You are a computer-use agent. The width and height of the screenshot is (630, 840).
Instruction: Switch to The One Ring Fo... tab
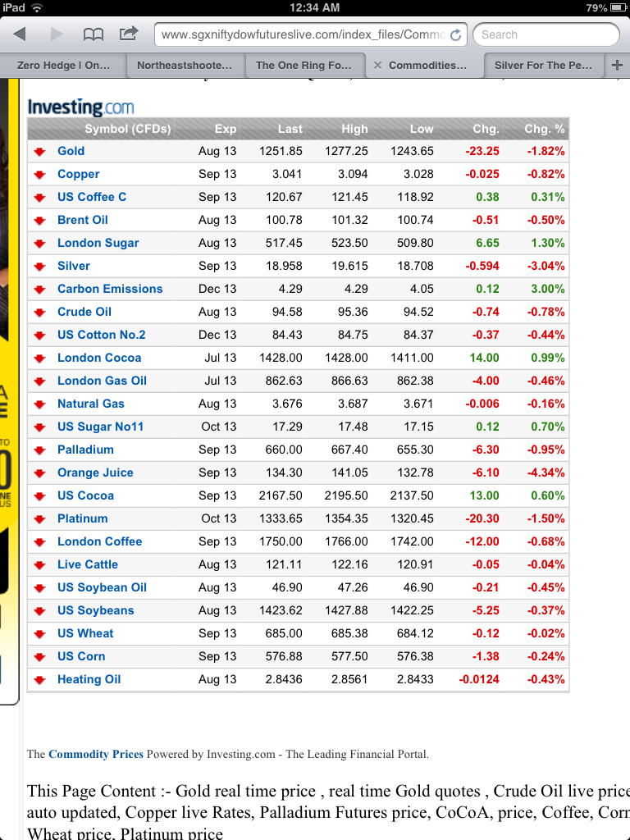click(x=305, y=66)
